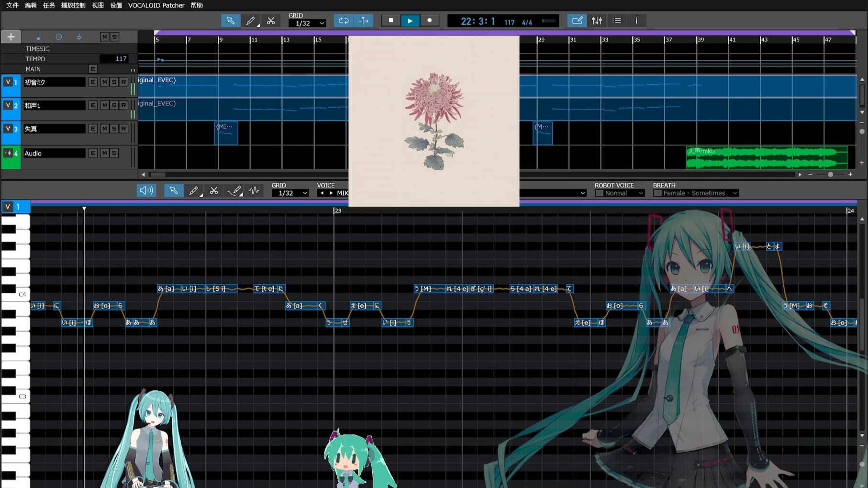
Task: Stop playback
Action: [x=391, y=21]
